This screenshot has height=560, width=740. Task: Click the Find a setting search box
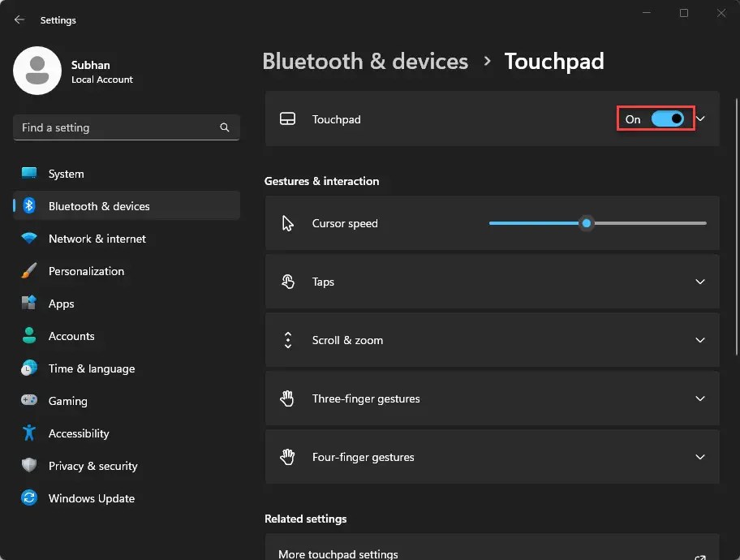tap(126, 127)
